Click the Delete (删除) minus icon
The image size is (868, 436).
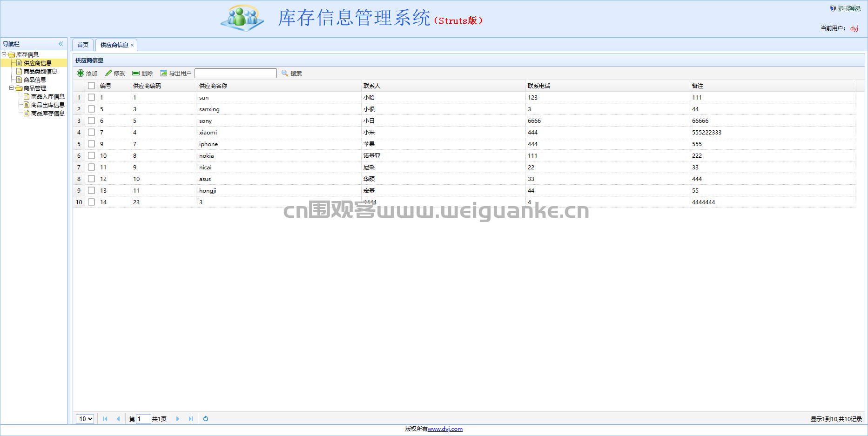pyautogui.click(x=136, y=73)
